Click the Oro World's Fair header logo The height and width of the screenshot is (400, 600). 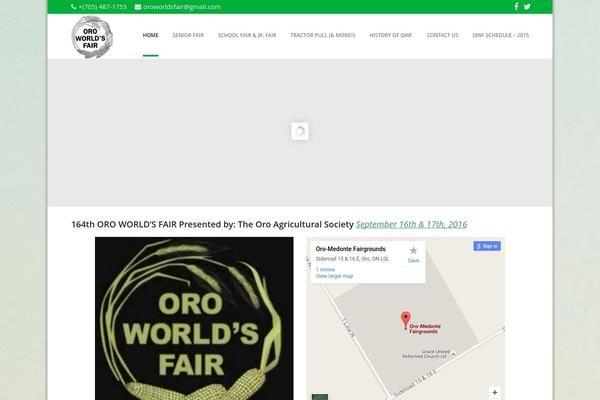click(92, 37)
